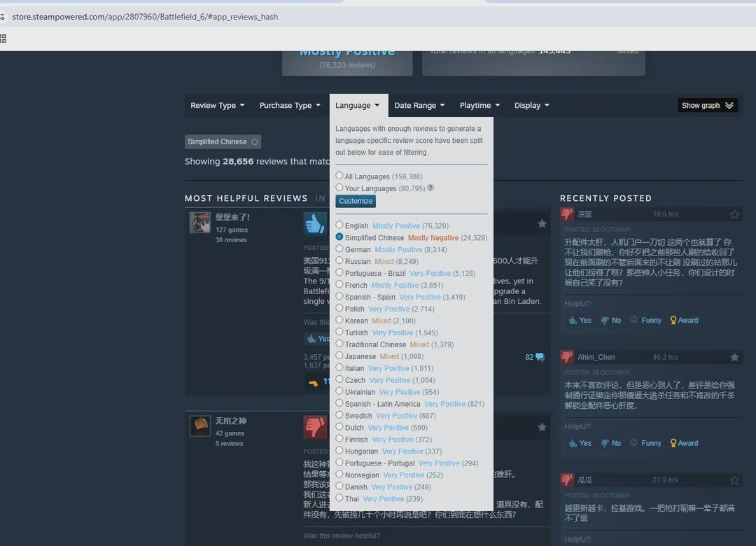Expand the Show graph panel
Viewport: 756px width, 546px height.
[x=707, y=105]
